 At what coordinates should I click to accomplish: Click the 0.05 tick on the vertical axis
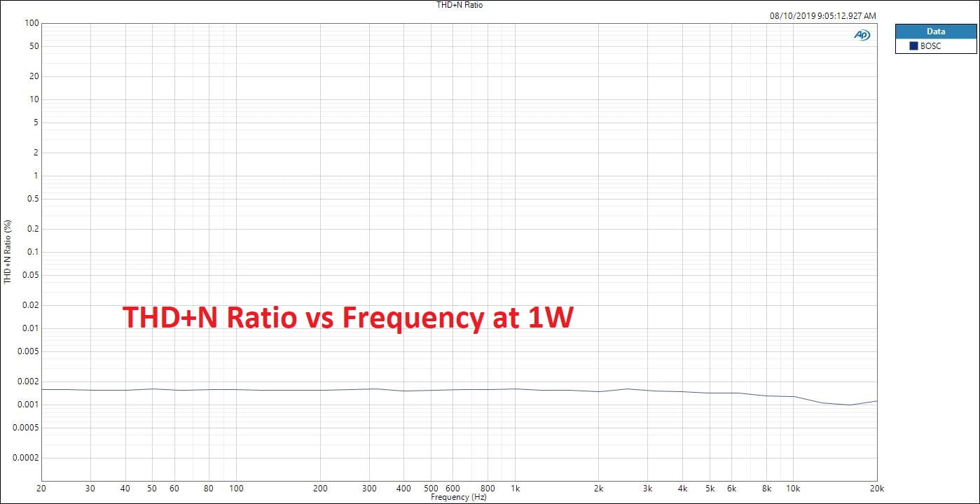click(29, 275)
